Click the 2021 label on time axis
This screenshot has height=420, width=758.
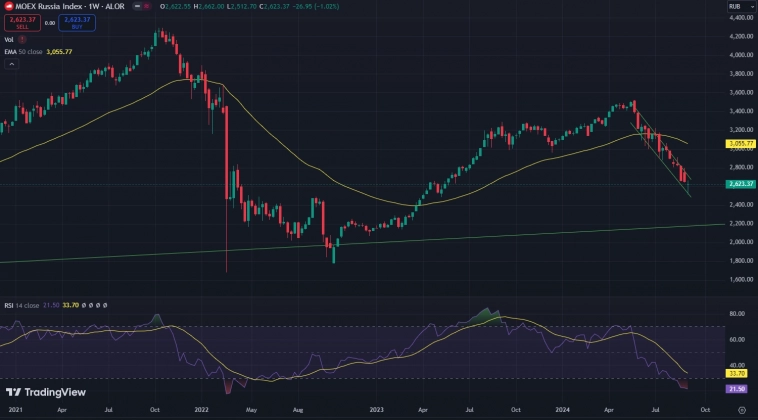pyautogui.click(x=15, y=410)
